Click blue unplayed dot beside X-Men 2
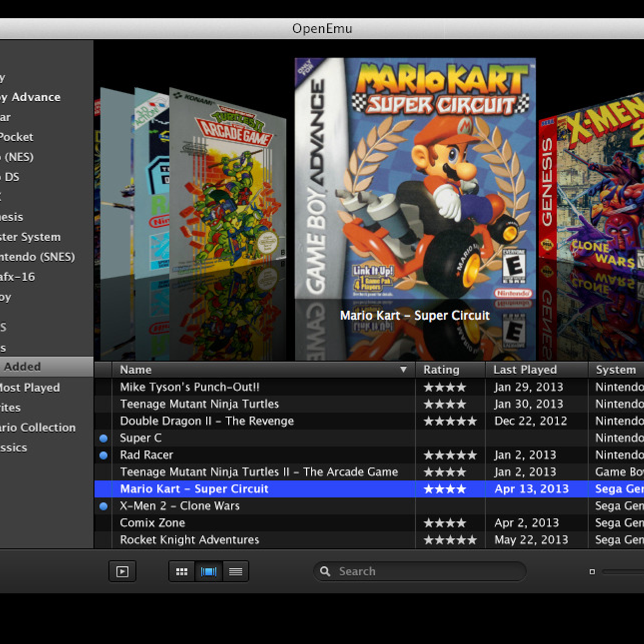 103,506
